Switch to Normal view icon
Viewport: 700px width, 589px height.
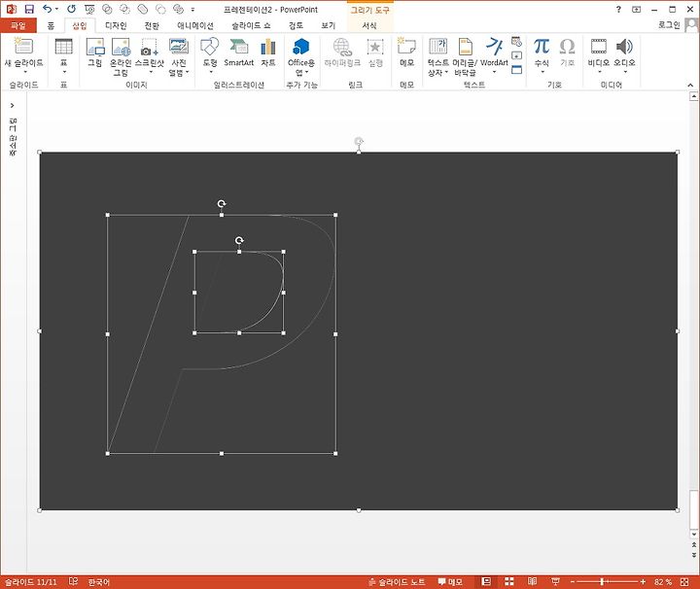coord(486,581)
